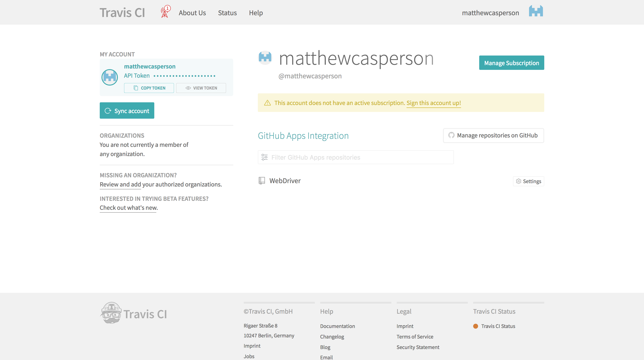This screenshot has width=644, height=360.
Task: Click the profile avatar beside matthewcasperson heading
Action: (265, 57)
